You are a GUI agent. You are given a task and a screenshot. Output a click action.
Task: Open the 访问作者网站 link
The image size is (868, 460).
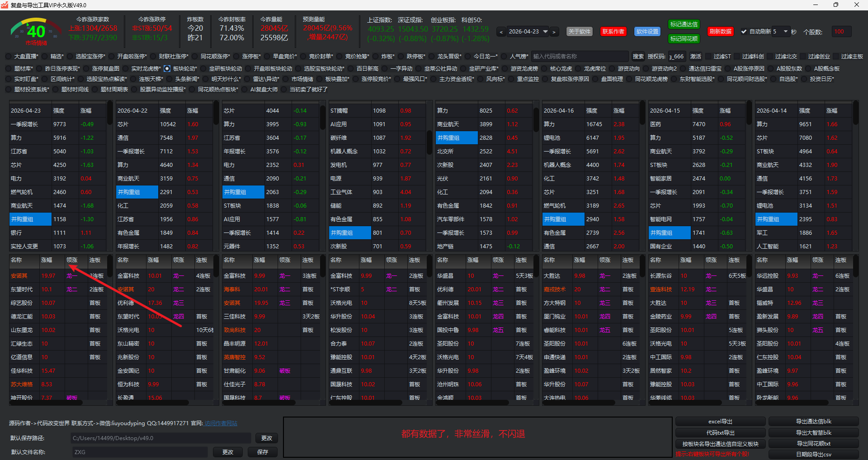click(221, 423)
